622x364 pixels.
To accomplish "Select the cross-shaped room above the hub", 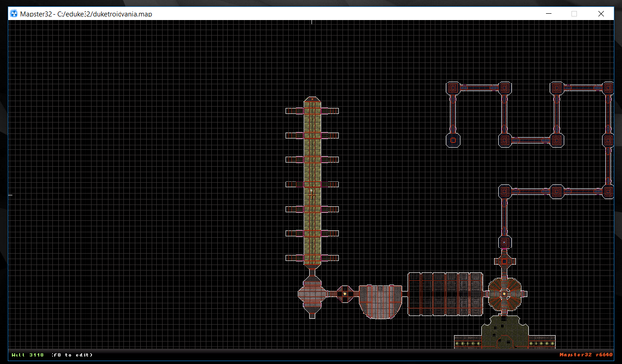I will (504, 261).
